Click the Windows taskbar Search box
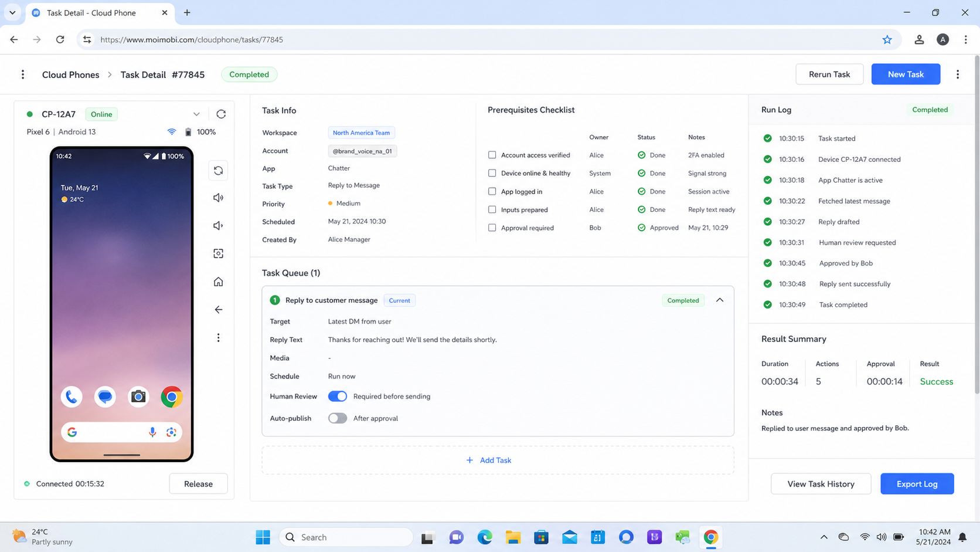 [x=346, y=537]
